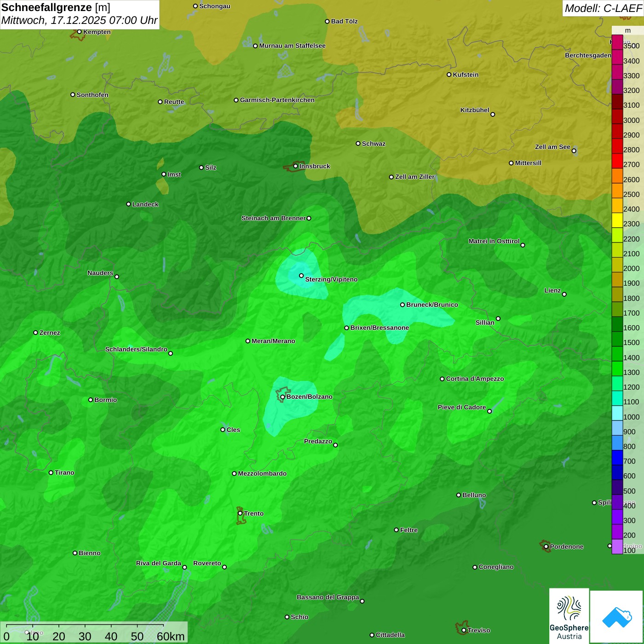This screenshot has height=644, width=644.
Task: Select Pordenone on the map
Action: tap(563, 546)
